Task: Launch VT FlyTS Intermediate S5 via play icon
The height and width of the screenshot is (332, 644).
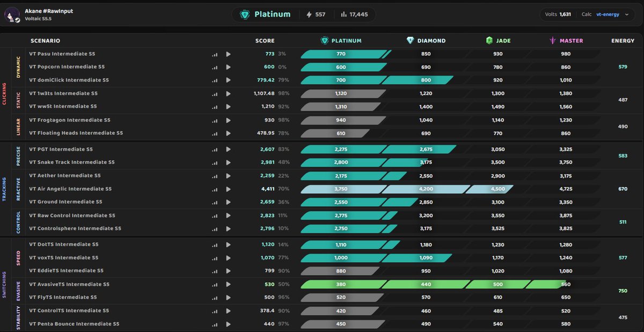Action: point(228,297)
